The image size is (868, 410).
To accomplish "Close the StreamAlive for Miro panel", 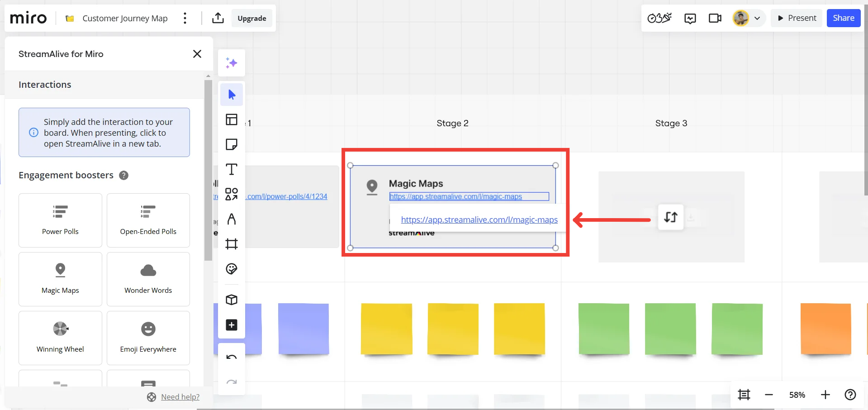I will pos(197,54).
